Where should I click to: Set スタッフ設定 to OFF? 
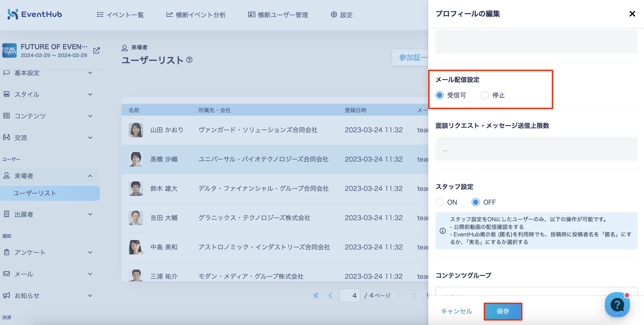pos(475,202)
